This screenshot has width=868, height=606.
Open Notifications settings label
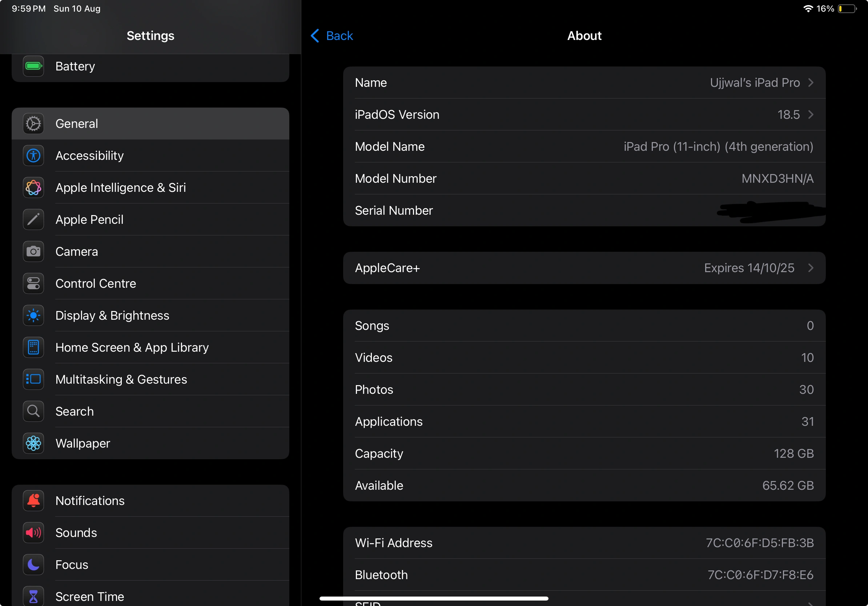[90, 501]
